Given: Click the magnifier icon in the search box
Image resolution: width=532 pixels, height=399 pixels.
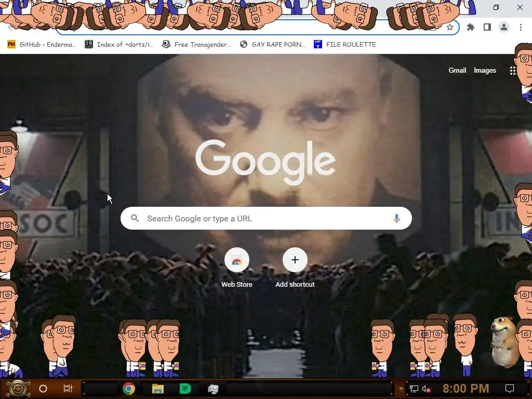Looking at the screenshot, I should pos(135,218).
